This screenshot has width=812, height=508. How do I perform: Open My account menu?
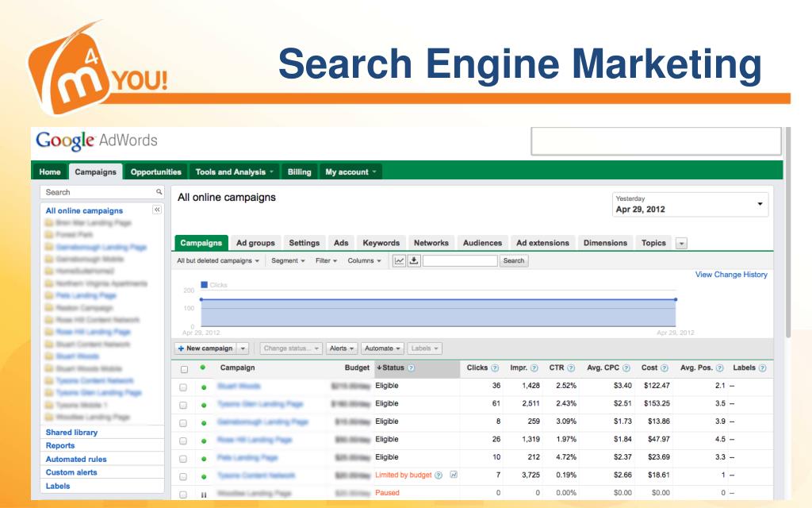[x=350, y=172]
